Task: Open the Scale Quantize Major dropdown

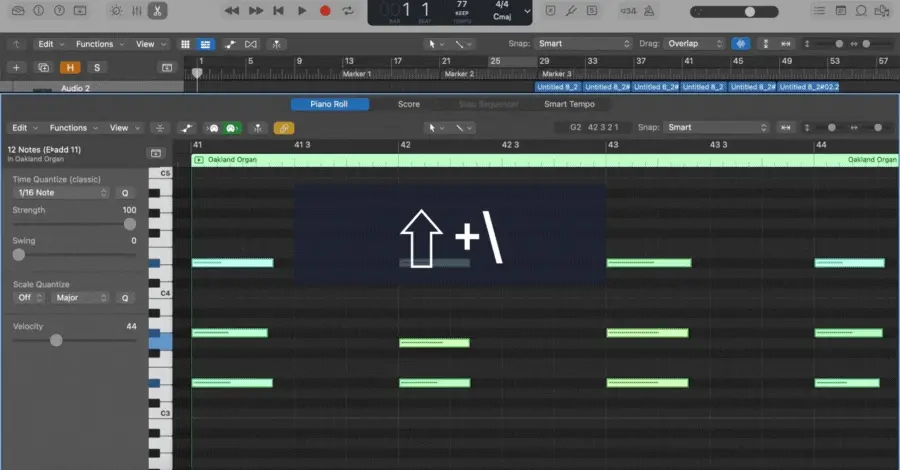Action: tap(80, 298)
